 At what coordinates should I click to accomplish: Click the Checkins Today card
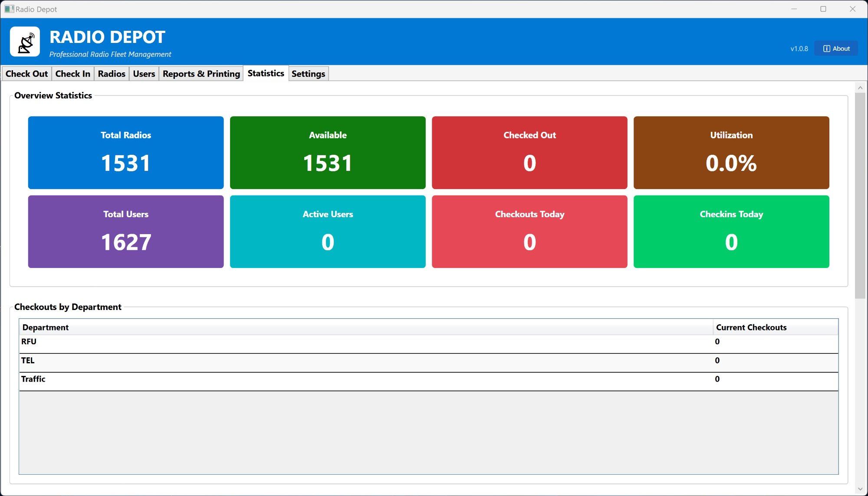(731, 232)
